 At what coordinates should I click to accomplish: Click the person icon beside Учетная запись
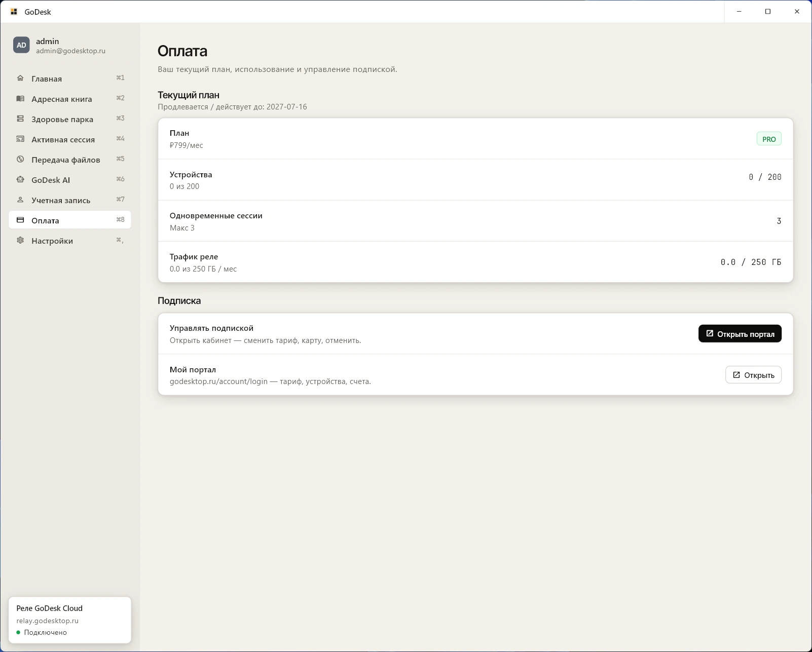coord(20,200)
